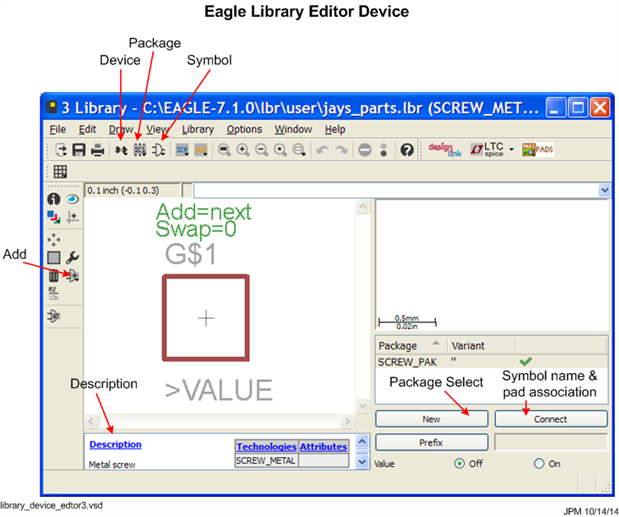
Task: Click the Zoom out icon
Action: 261,150
